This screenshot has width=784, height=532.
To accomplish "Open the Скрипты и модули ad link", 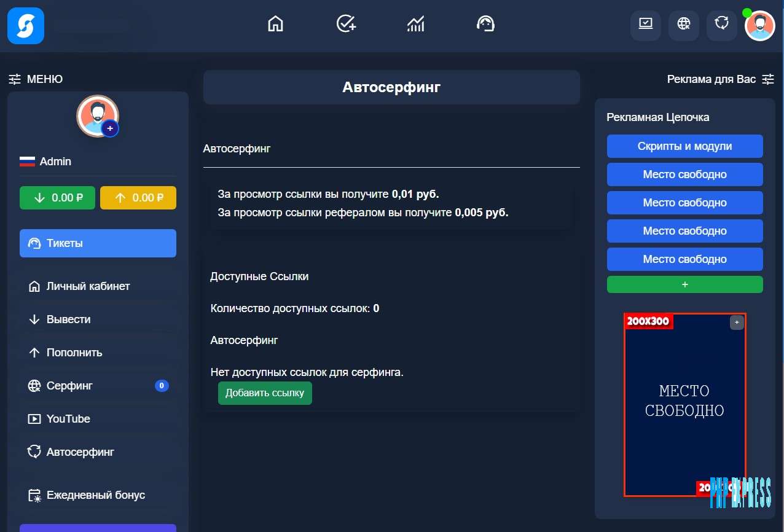I will tap(684, 146).
